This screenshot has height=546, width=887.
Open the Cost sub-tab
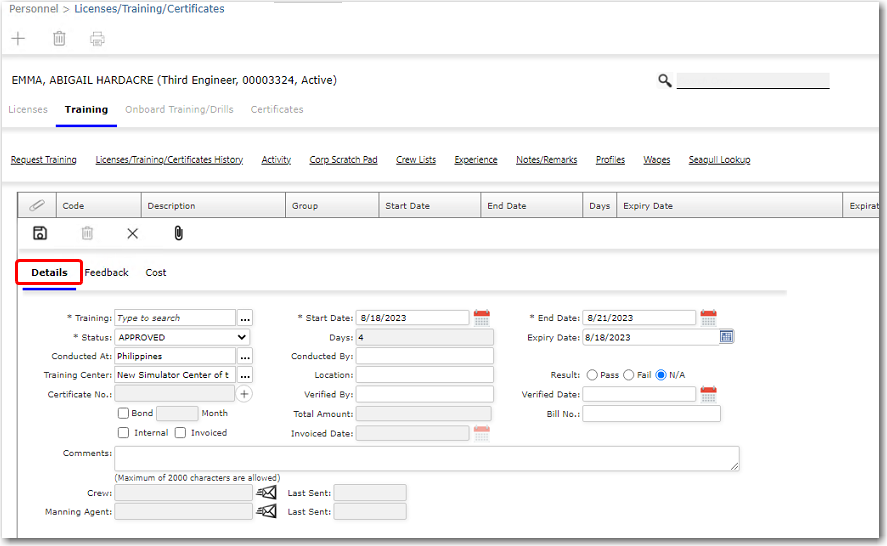click(x=156, y=272)
